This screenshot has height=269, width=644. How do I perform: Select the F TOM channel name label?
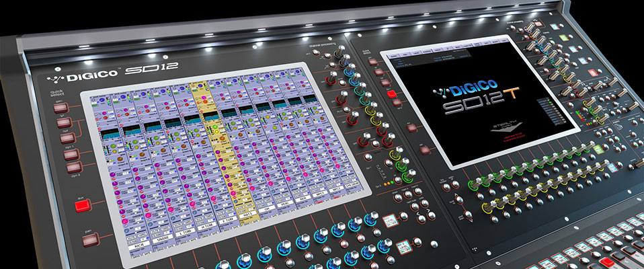click(x=228, y=219)
